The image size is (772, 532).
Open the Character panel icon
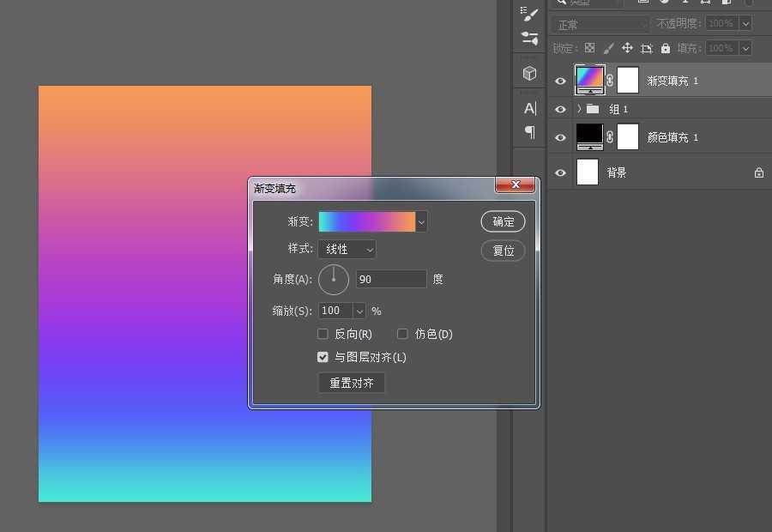(529, 108)
